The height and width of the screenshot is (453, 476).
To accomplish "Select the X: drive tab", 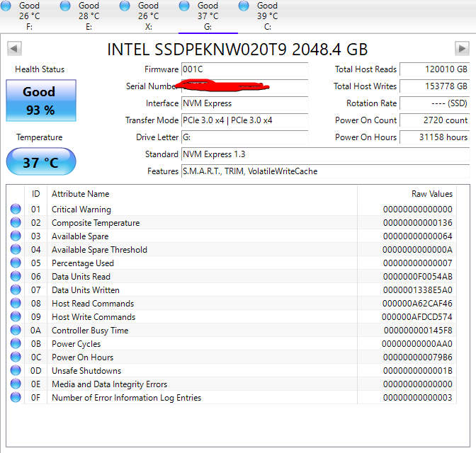I will click(x=149, y=16).
